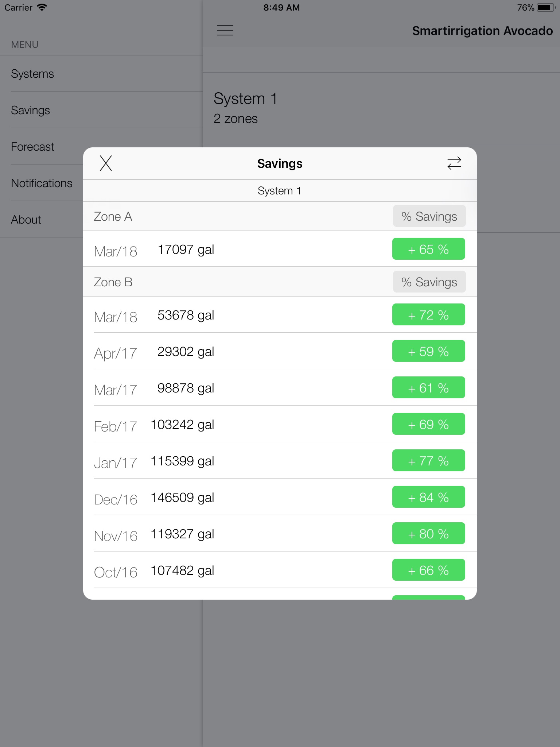The image size is (560, 747).
Task: Open the hamburger menu icon
Action: 225,30
